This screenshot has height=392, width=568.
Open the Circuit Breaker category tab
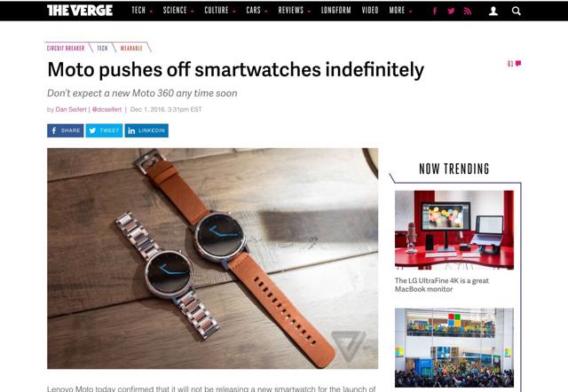66,48
